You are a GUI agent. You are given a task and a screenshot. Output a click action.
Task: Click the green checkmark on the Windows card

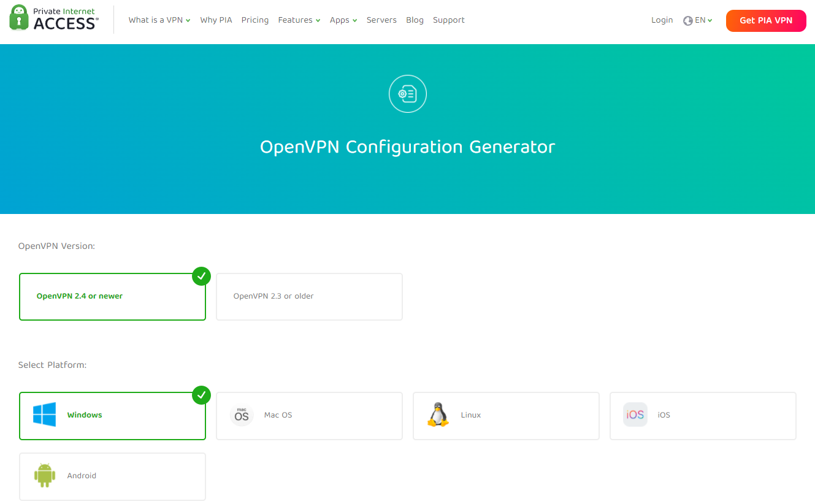(201, 395)
